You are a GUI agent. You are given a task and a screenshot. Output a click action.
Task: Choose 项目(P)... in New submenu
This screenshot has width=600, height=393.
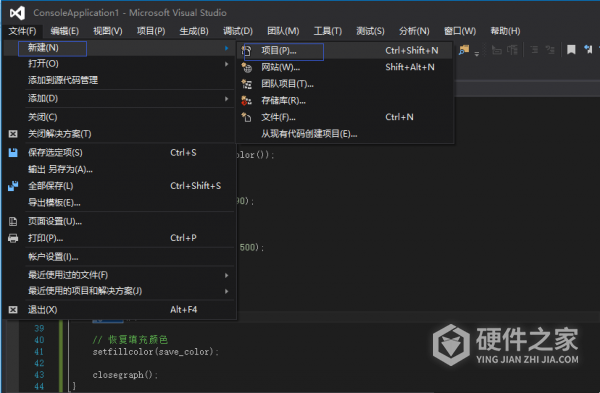(x=344, y=51)
